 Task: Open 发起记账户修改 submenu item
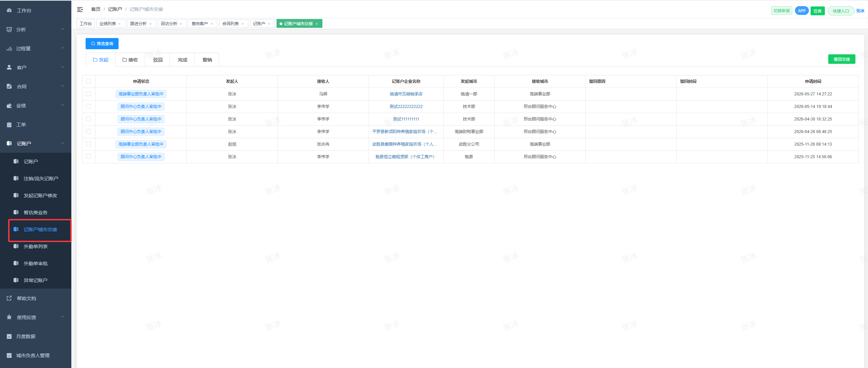[x=36, y=196]
